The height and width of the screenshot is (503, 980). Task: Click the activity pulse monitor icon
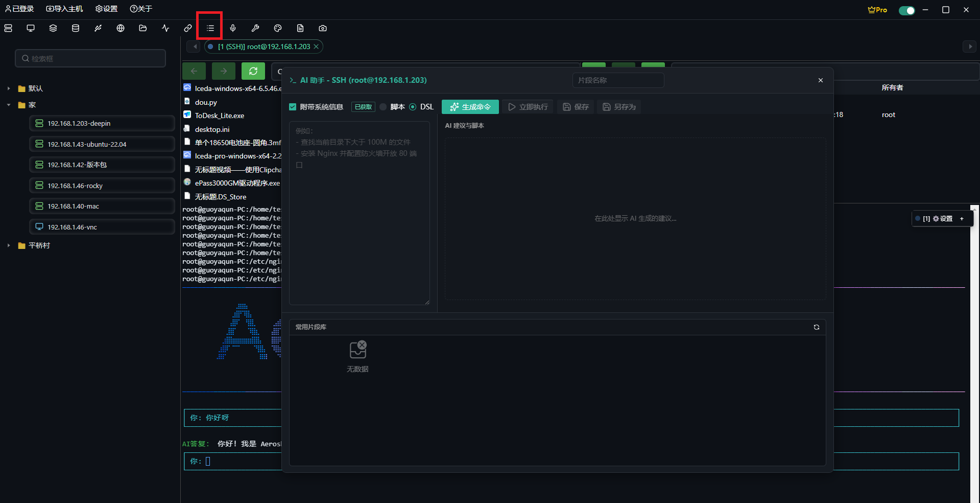click(165, 28)
